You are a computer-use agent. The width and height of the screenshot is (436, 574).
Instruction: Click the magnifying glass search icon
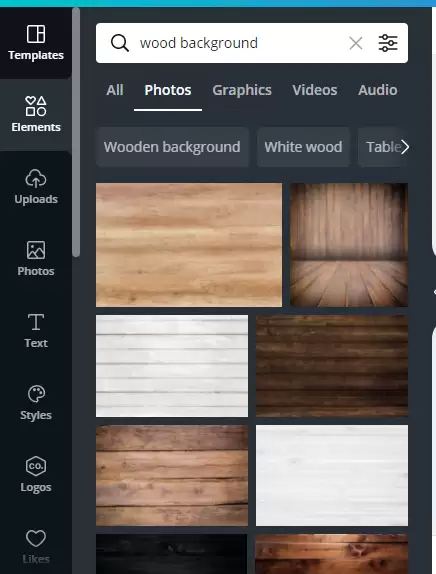120,43
